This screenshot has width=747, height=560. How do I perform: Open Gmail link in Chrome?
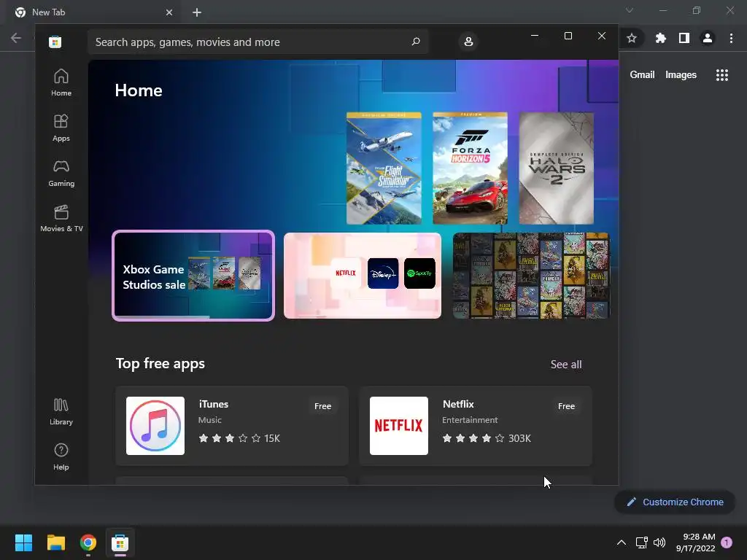[x=642, y=75]
